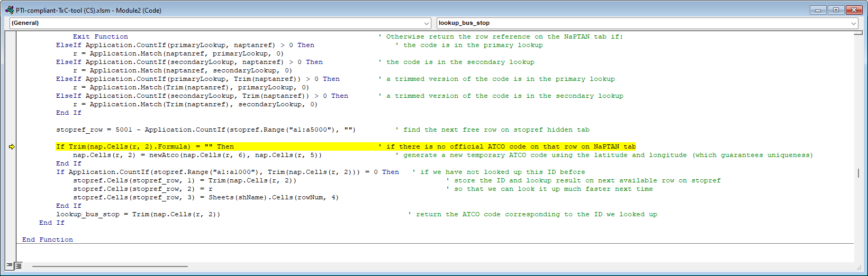Click the vertical scrollbar thumb
The height and width of the screenshot is (276, 868).
pos(858,173)
